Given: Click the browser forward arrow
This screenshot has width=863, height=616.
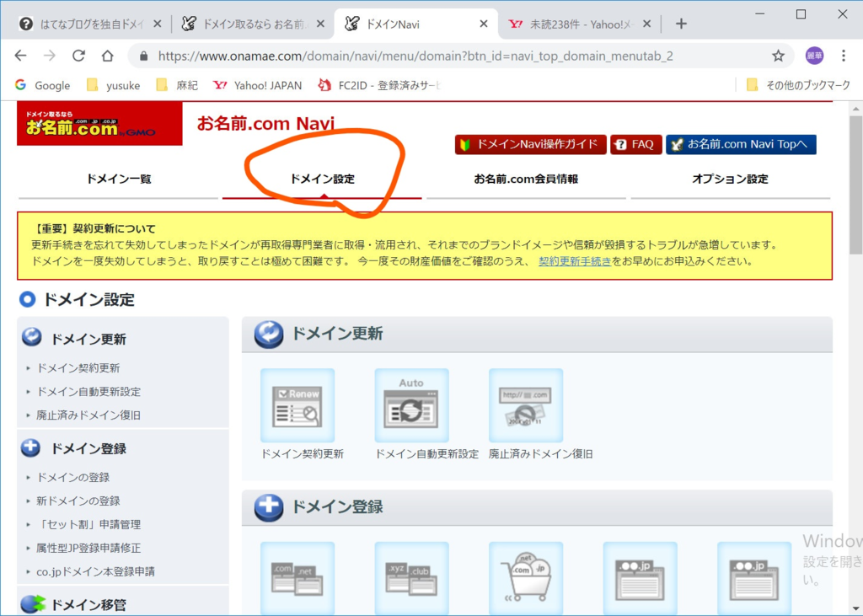Looking at the screenshot, I should [x=50, y=56].
